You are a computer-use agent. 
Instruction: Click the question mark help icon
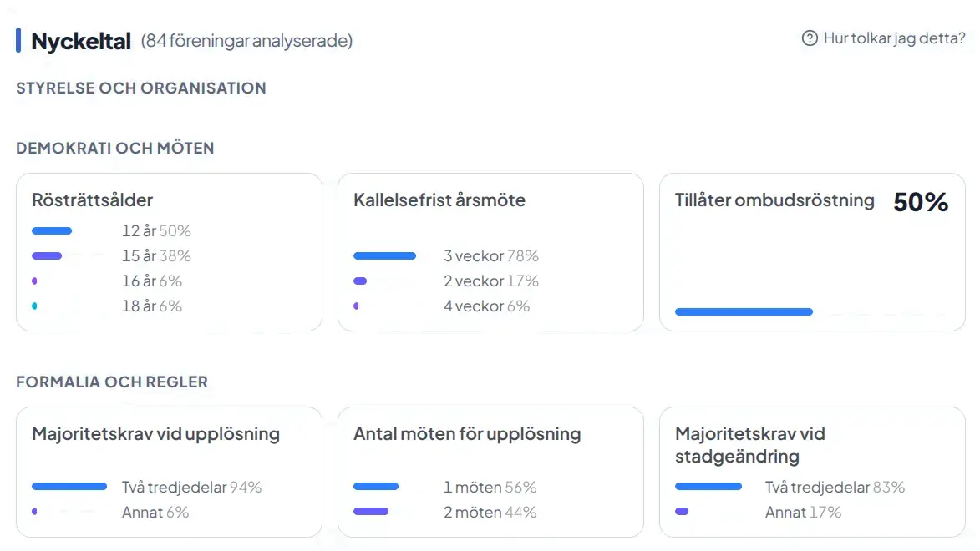807,38
